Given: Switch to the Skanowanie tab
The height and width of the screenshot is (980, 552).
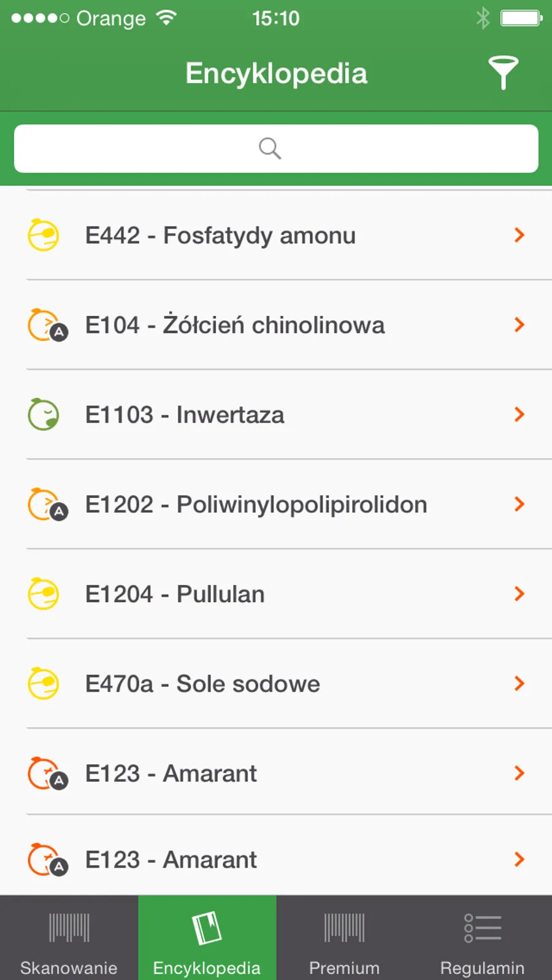Looking at the screenshot, I should (69, 938).
